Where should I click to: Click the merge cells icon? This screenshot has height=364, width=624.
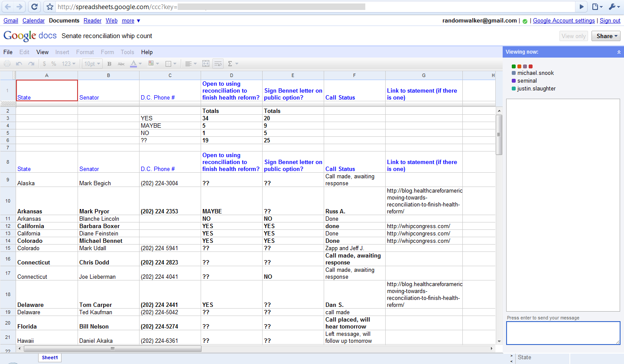click(x=206, y=64)
